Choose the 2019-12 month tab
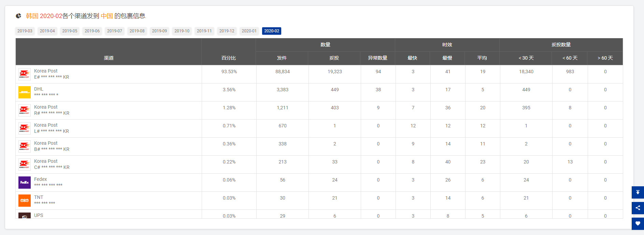This screenshot has height=235, width=644. click(227, 31)
